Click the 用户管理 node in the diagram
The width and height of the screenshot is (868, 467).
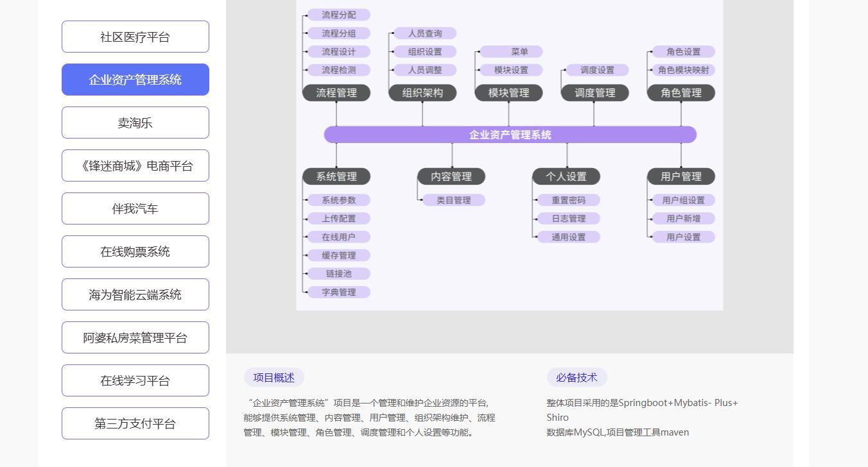(681, 176)
